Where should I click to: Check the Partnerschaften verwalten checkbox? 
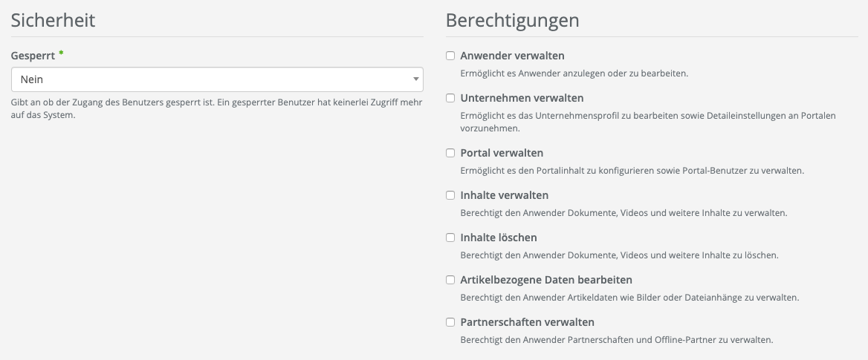point(450,322)
